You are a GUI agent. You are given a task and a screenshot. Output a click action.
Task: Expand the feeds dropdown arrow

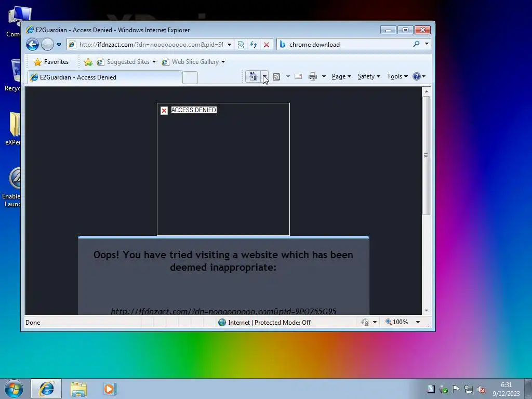coord(288,77)
